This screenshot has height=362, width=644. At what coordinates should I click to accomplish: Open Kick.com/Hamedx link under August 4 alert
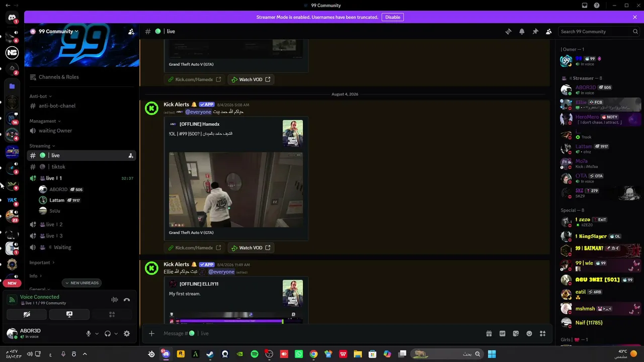point(194,248)
